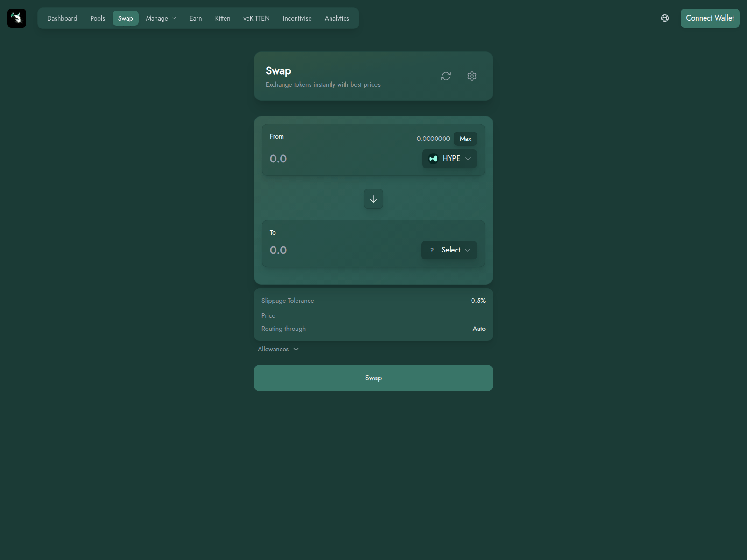The height and width of the screenshot is (560, 747).
Task: Go to the Dashboard tab
Action: tap(62, 18)
